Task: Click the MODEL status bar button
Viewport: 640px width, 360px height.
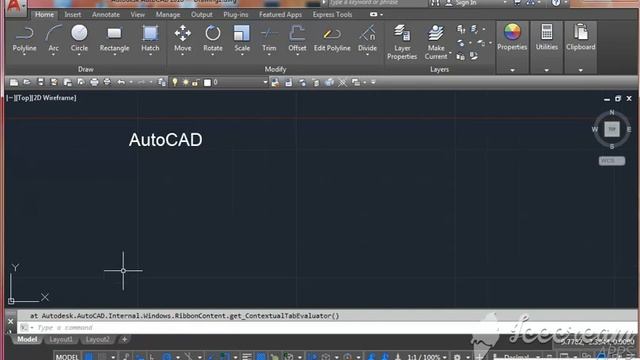Action: [67, 357]
